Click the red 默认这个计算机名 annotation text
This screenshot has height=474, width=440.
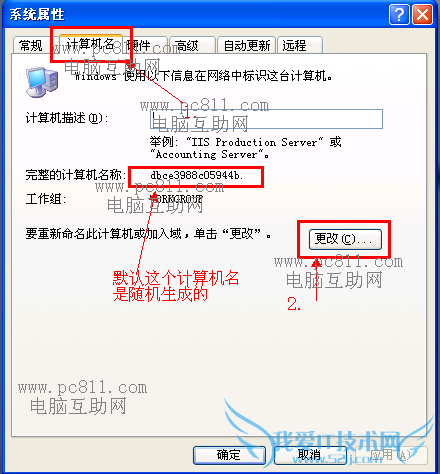tap(176, 278)
